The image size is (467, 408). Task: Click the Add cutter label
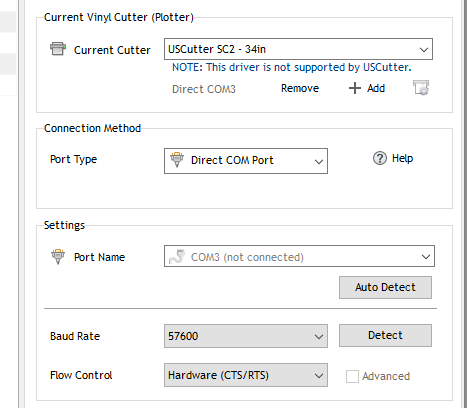(x=376, y=88)
